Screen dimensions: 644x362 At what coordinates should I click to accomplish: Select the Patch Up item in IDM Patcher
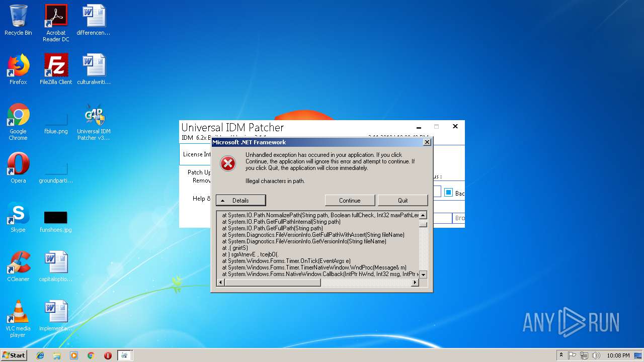click(199, 172)
